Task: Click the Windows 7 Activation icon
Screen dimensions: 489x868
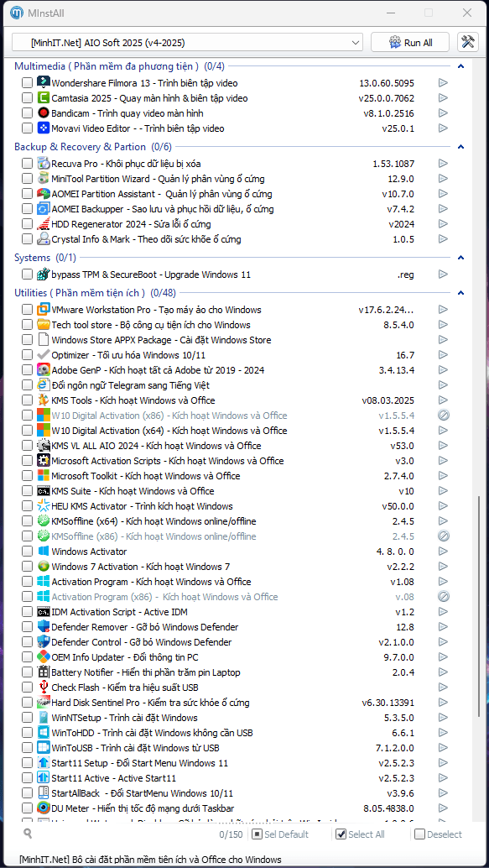Action: (43, 567)
